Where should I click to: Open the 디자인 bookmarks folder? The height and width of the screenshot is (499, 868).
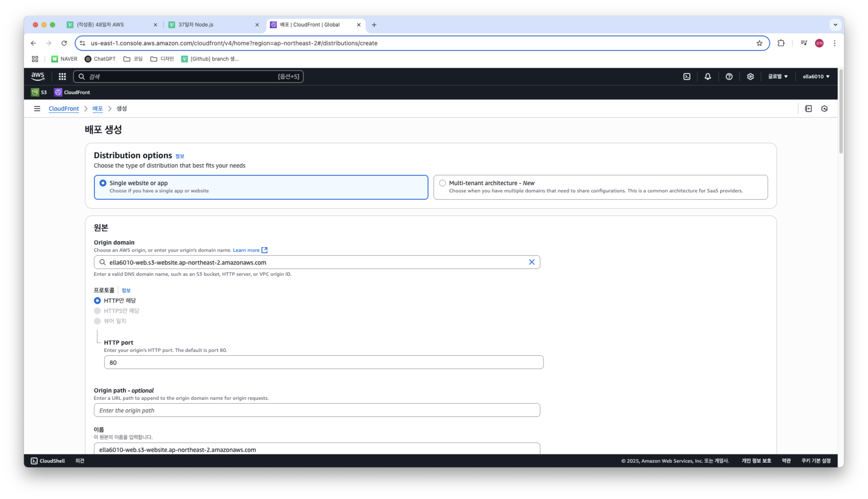point(162,59)
